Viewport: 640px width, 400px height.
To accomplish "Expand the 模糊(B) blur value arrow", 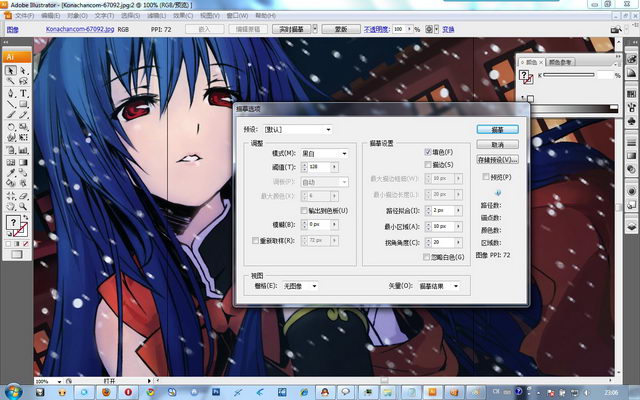I will [x=334, y=224].
